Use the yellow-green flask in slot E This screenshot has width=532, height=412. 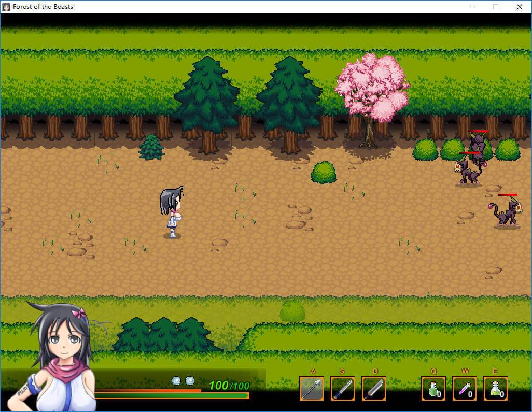pyautogui.click(x=496, y=388)
